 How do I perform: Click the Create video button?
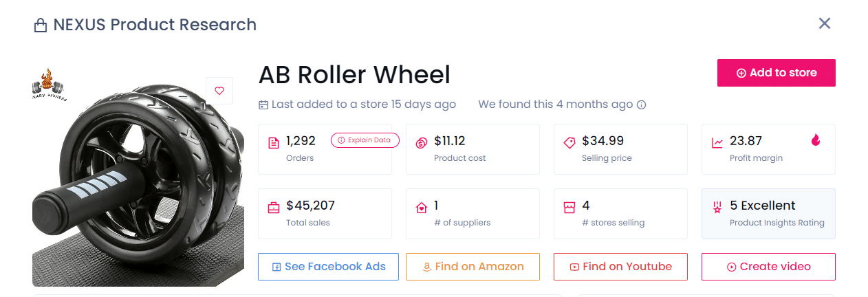(x=768, y=267)
